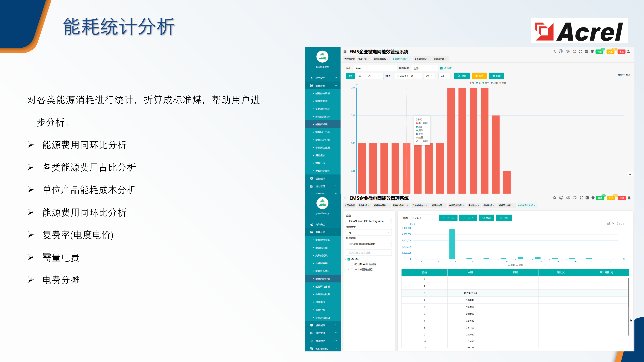Image resolution: width=644 pixels, height=362 pixels.
Task: Select the 日 time granularity tab
Action: (x=360, y=76)
